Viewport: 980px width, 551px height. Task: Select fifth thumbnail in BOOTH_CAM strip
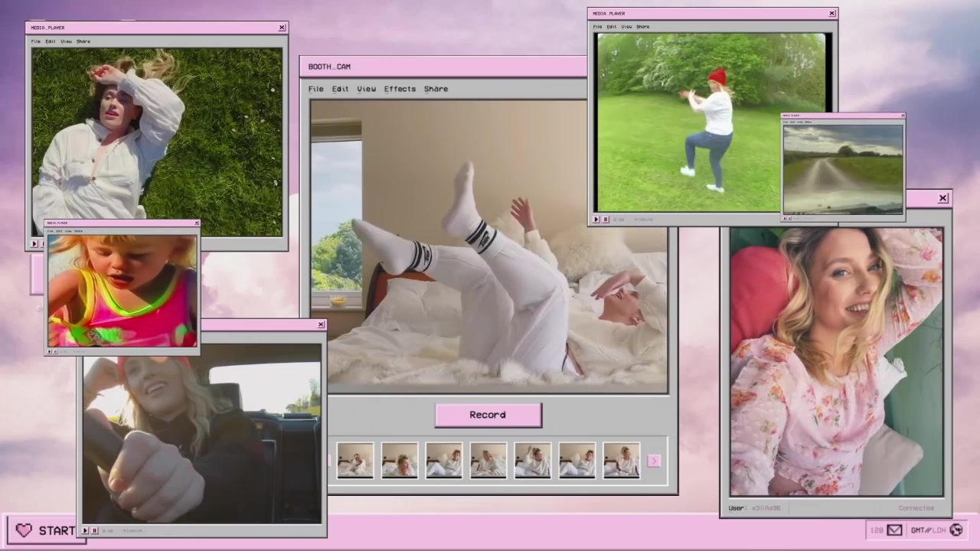pyautogui.click(x=533, y=461)
